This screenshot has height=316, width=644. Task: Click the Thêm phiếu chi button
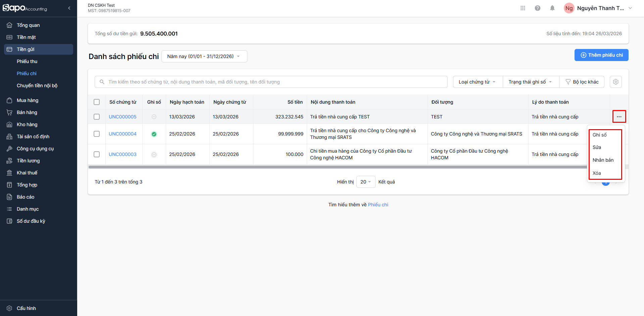pyautogui.click(x=601, y=55)
